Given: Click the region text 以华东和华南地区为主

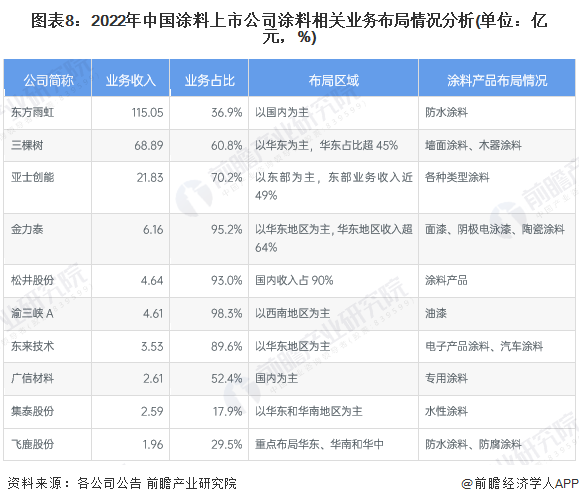Looking at the screenshot, I should coord(309,411).
